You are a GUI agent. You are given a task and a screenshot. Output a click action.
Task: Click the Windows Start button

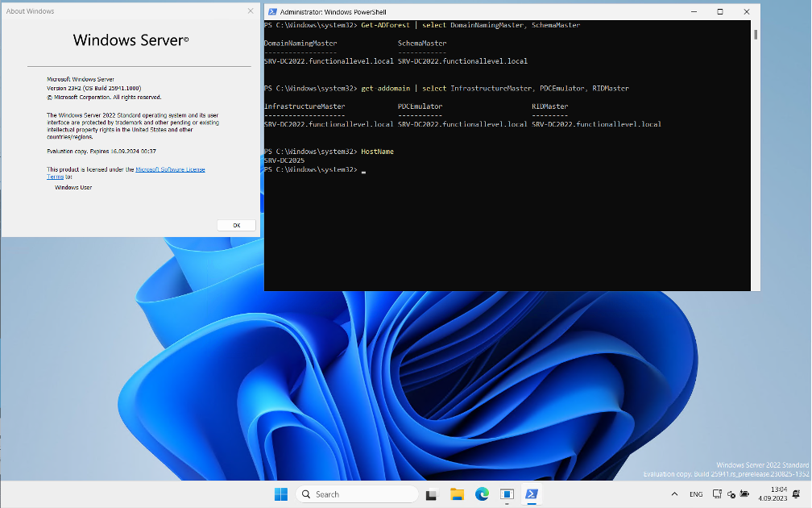(280, 493)
